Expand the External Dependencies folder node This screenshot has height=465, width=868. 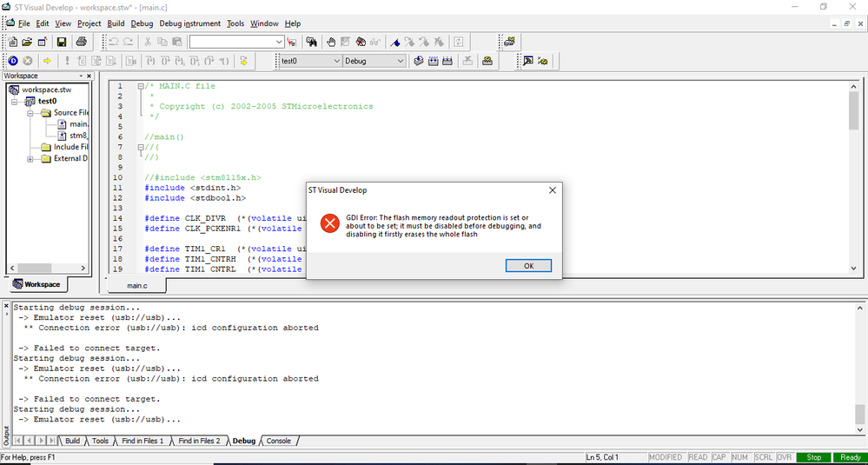(x=30, y=159)
